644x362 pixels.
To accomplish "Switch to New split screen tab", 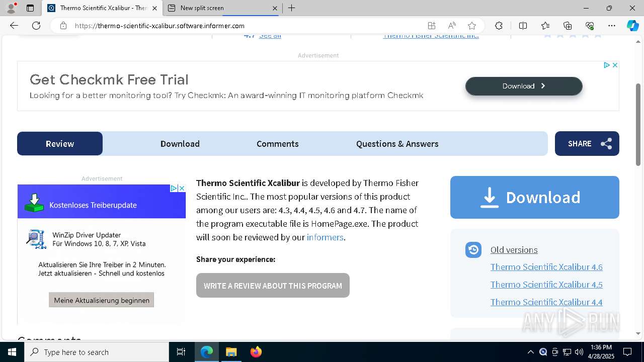I will (x=222, y=8).
